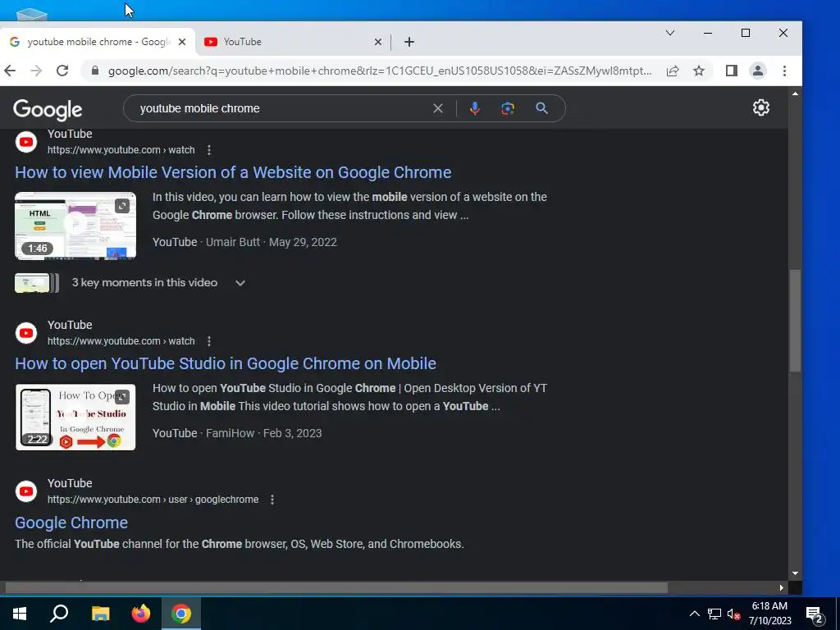Focus the Chrome address bar URL
The width and height of the screenshot is (840, 630).
coord(379,71)
